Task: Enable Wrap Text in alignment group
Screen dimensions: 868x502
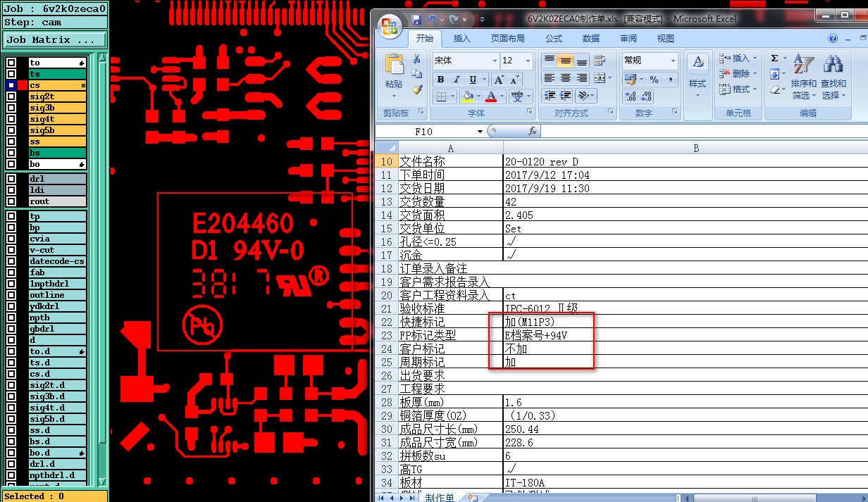Action: click(600, 61)
